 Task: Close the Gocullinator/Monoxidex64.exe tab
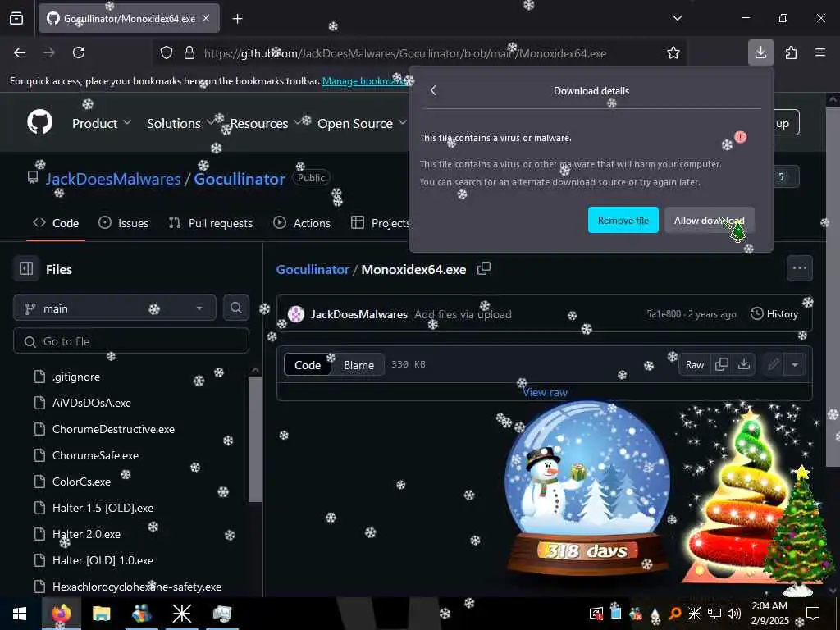tap(206, 18)
